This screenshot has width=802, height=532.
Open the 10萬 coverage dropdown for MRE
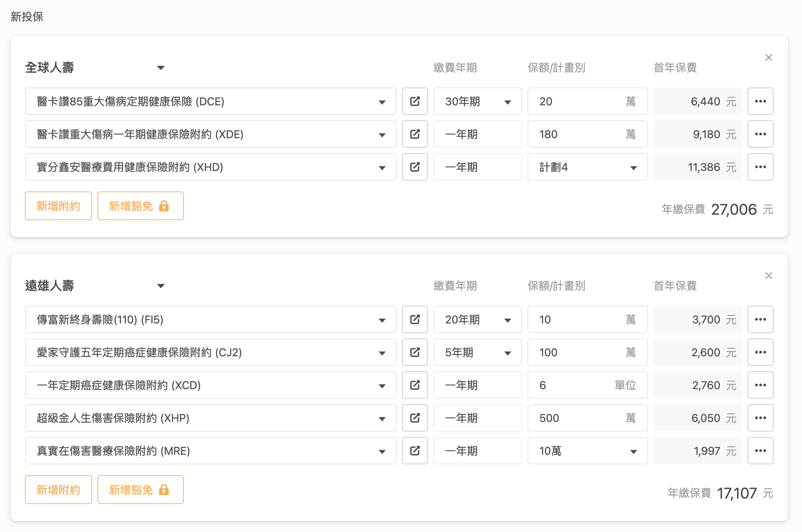click(x=587, y=451)
